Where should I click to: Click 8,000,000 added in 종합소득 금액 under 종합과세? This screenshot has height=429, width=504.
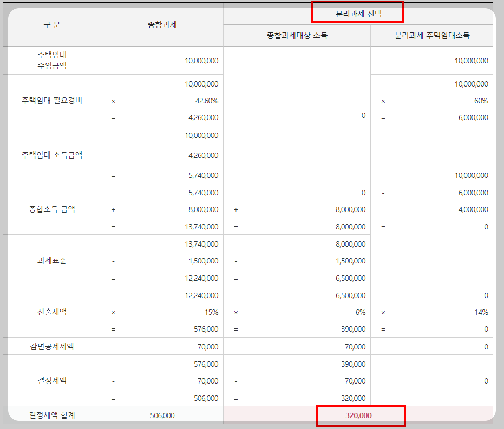(204, 210)
